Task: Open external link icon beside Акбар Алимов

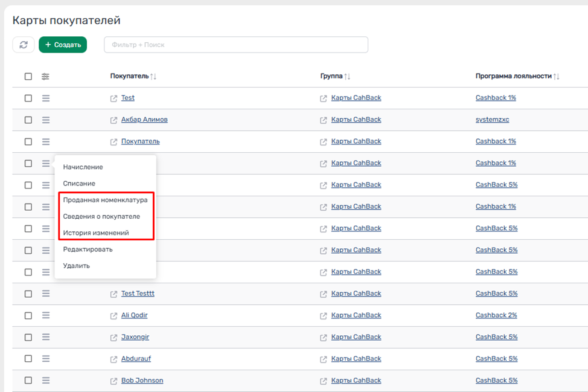Action: pyautogui.click(x=113, y=120)
